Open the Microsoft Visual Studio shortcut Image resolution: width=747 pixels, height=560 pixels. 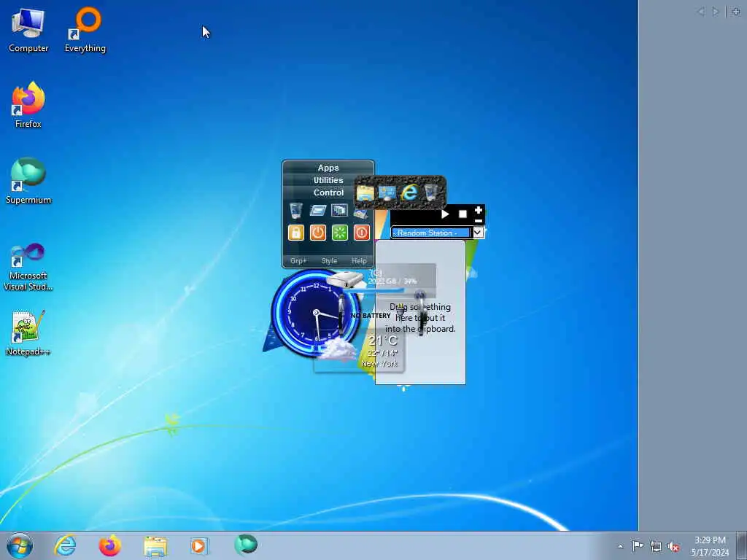click(28, 267)
